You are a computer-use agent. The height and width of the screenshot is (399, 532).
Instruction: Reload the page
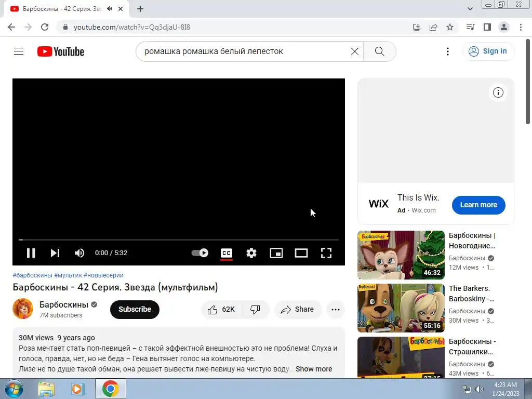point(45,27)
